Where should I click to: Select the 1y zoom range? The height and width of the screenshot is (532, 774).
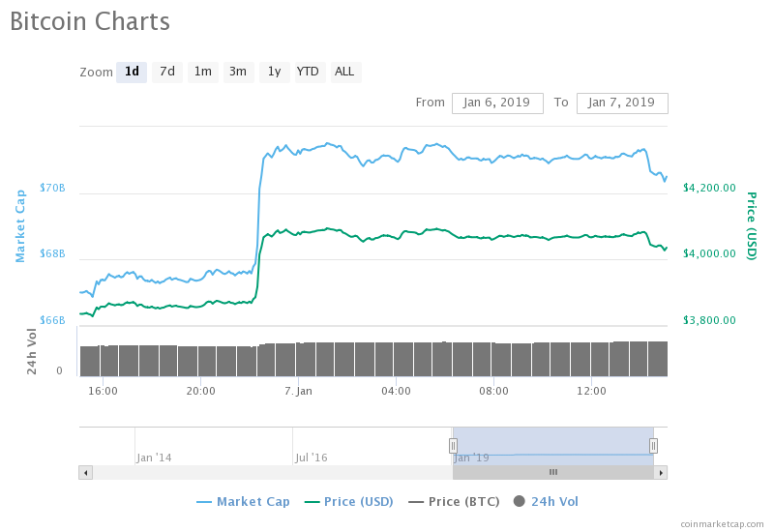click(x=274, y=72)
